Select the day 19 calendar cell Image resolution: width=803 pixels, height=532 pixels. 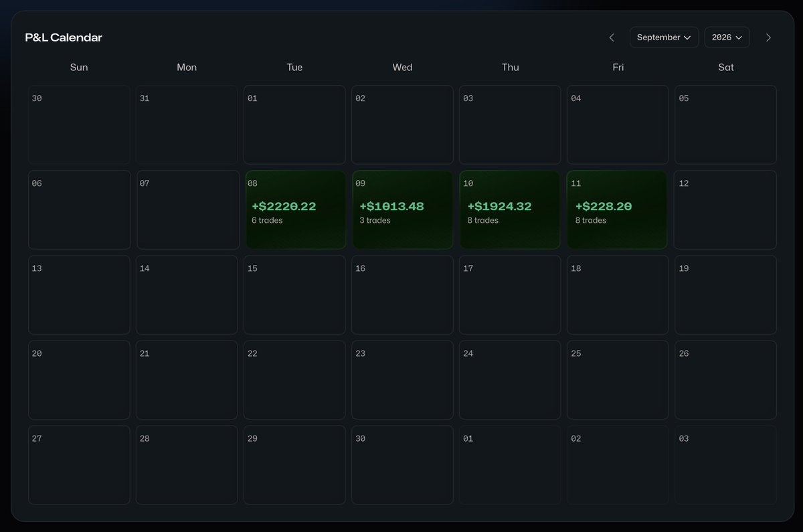pos(725,295)
